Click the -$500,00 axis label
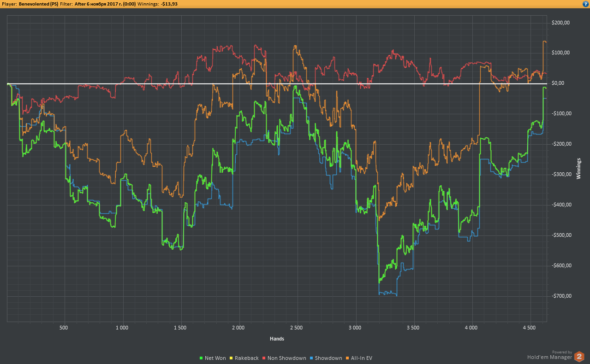This screenshot has width=590, height=364. [561, 235]
